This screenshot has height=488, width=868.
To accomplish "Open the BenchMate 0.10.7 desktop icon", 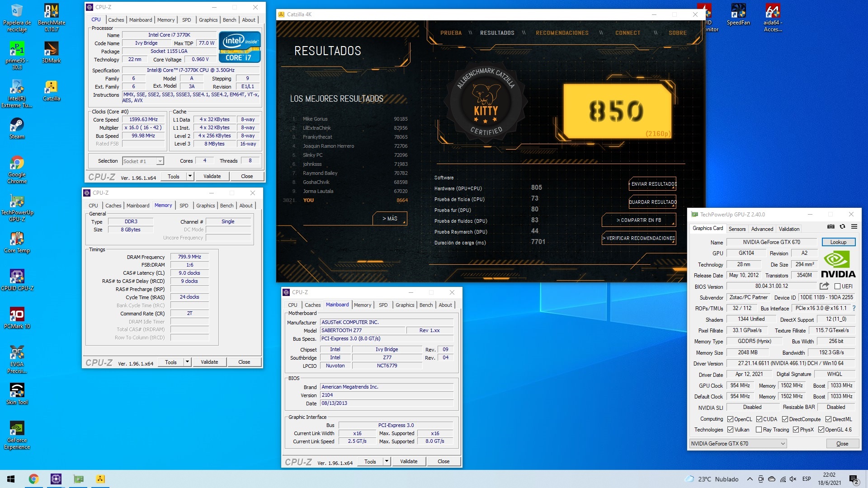I will (x=51, y=18).
